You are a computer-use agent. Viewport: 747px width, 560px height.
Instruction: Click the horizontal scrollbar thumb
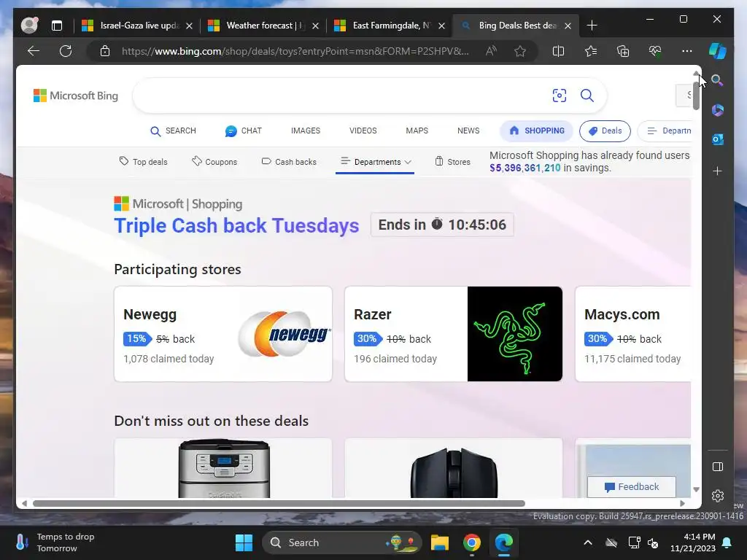tap(279, 503)
